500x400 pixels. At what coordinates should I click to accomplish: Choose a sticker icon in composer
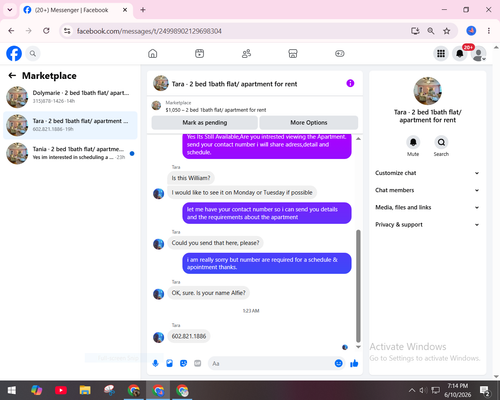click(183, 363)
